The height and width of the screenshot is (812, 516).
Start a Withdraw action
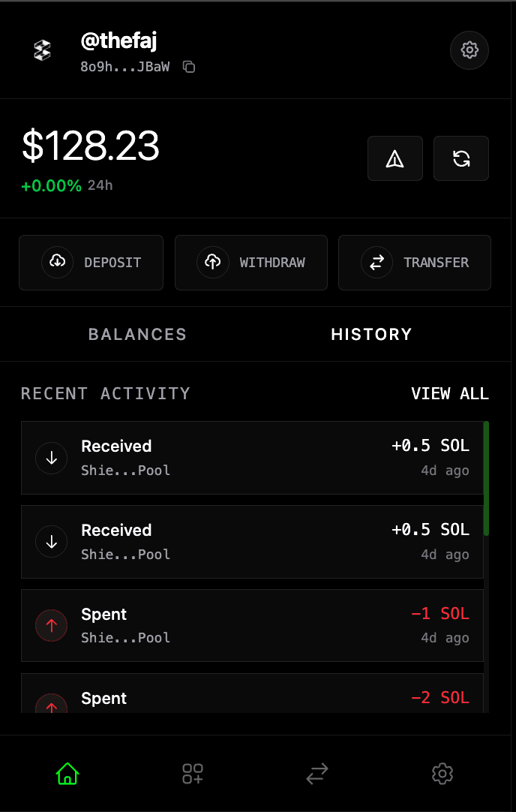coord(250,263)
